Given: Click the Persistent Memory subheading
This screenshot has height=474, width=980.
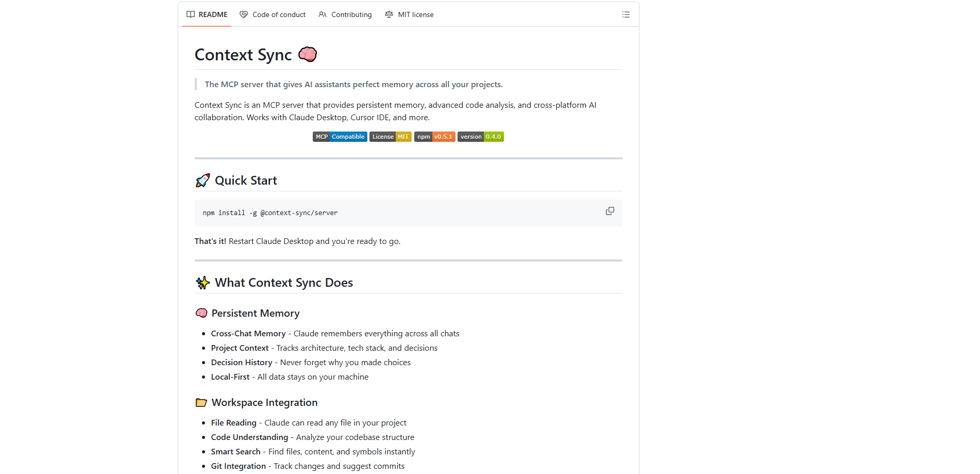Looking at the screenshot, I should (256, 313).
